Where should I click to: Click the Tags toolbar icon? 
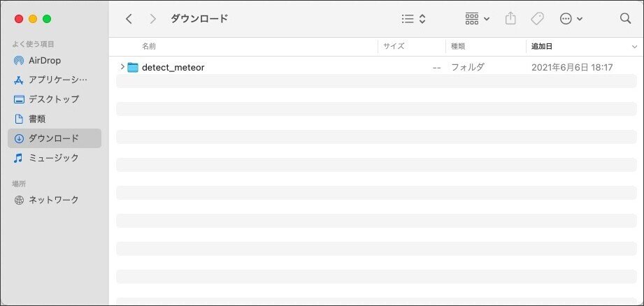pos(537,19)
